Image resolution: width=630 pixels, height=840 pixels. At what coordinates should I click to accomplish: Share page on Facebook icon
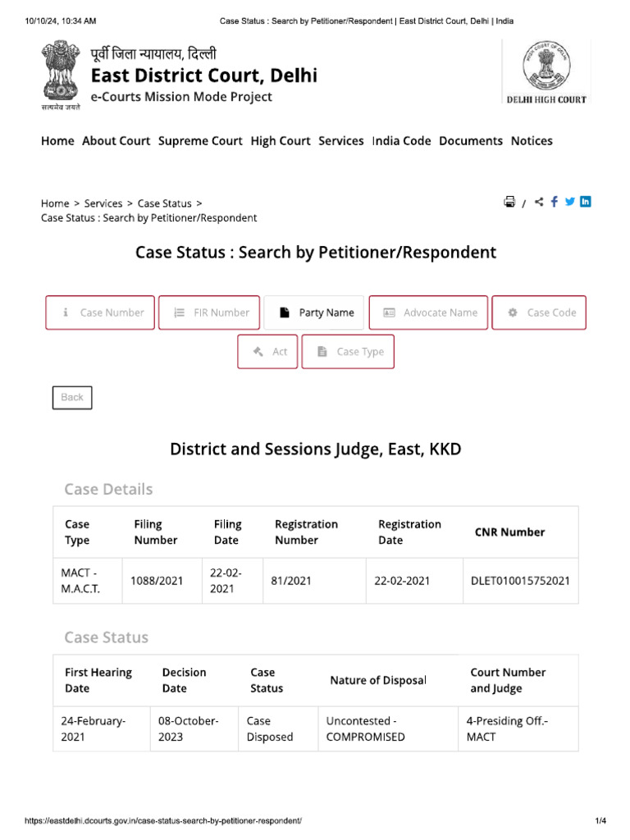point(555,202)
